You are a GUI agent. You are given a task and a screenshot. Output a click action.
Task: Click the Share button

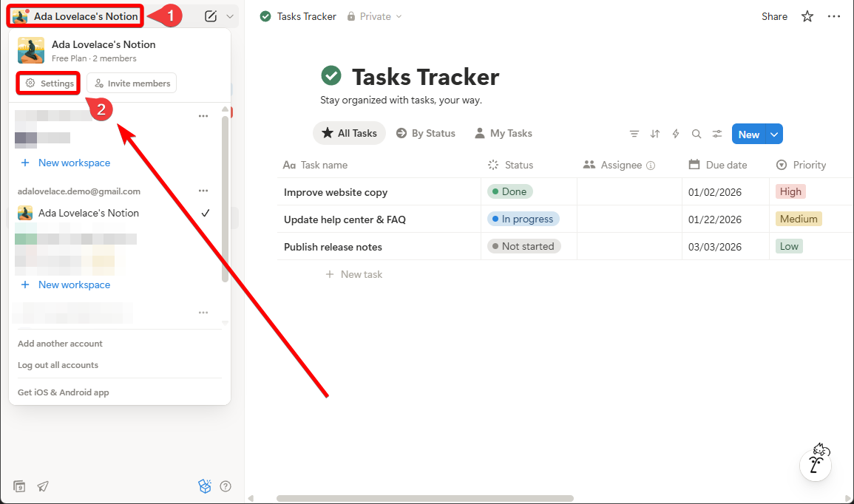pyautogui.click(x=774, y=16)
